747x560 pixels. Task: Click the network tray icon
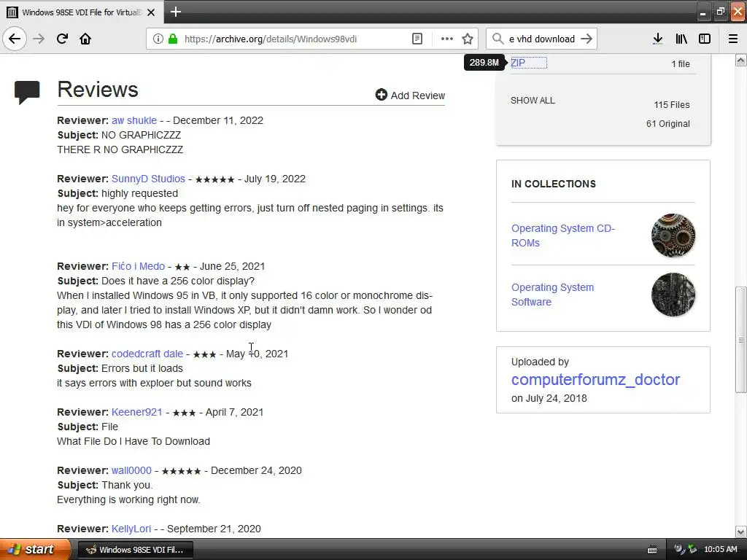692,550
